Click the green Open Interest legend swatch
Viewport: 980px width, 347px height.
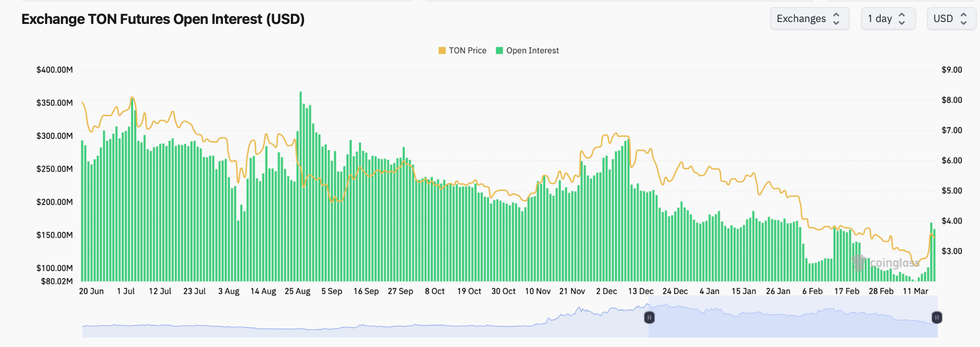click(499, 51)
